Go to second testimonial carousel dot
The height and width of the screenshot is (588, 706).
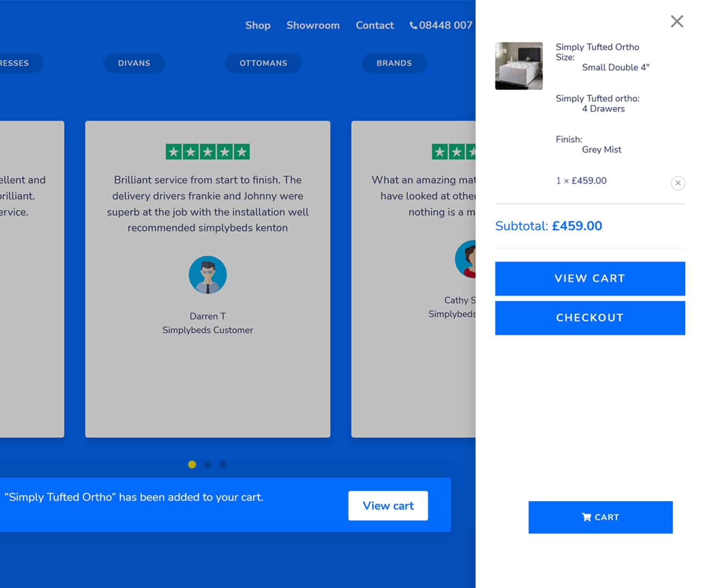208,464
